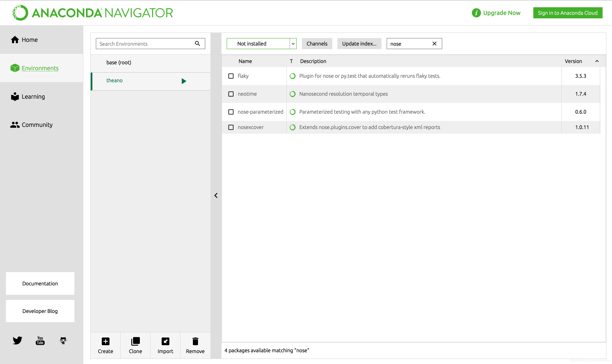Click the Anaconda Navigator logo

tap(93, 13)
